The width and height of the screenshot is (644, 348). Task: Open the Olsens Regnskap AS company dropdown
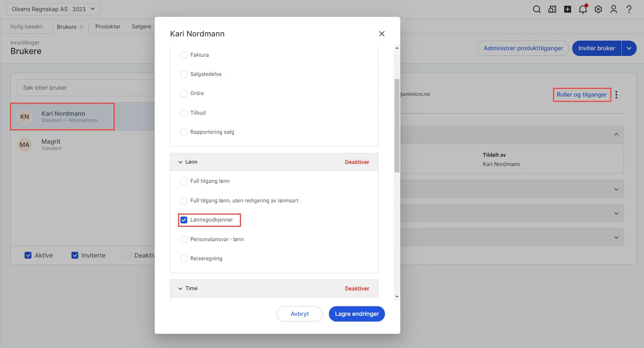53,9
